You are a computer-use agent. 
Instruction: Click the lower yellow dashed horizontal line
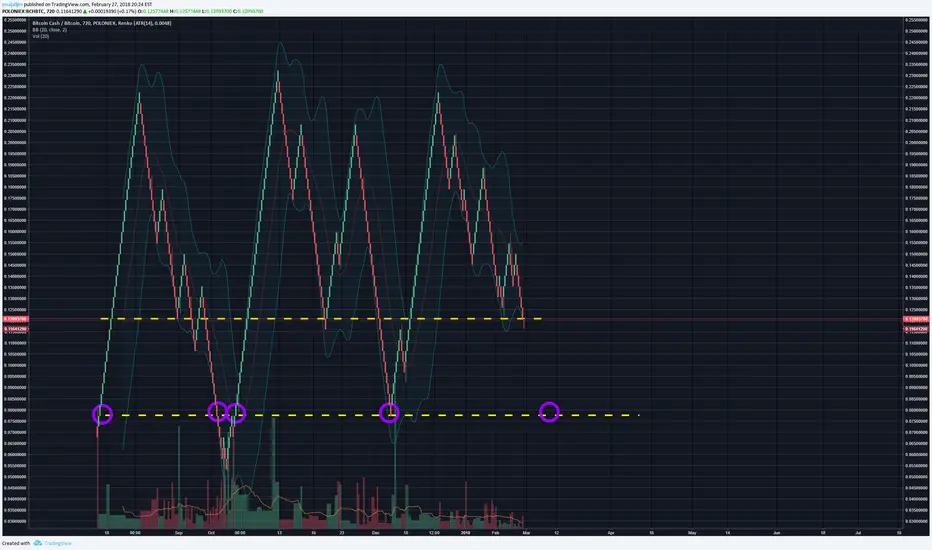(369, 415)
